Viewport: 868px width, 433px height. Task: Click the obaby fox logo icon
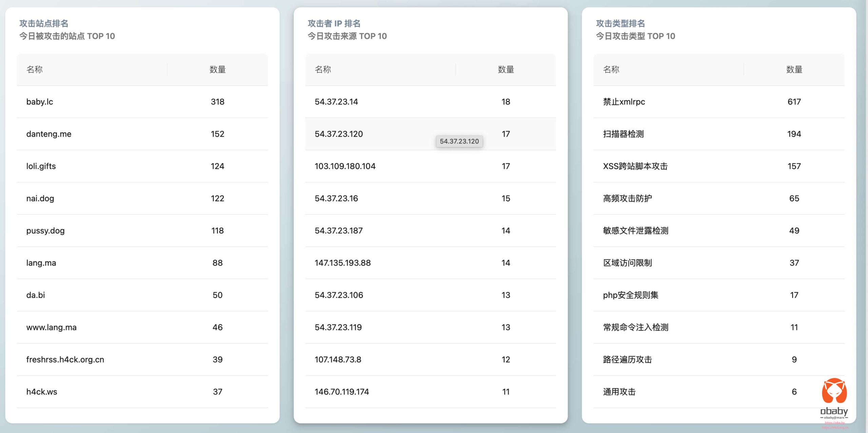click(834, 391)
